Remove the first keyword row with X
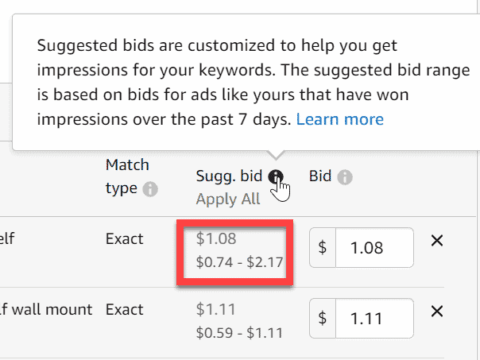Screen dimensions: 480x360 coord(437,240)
